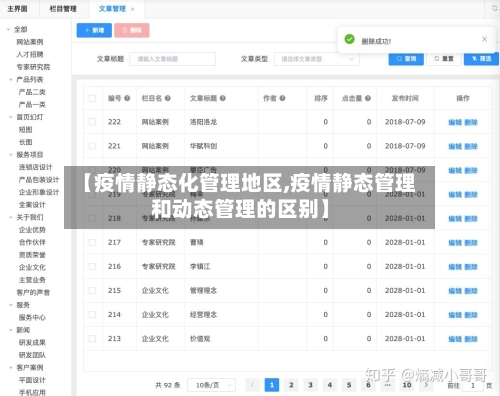Check the box for row 222
Viewport: 500px width, 396px height.
tap(92, 122)
